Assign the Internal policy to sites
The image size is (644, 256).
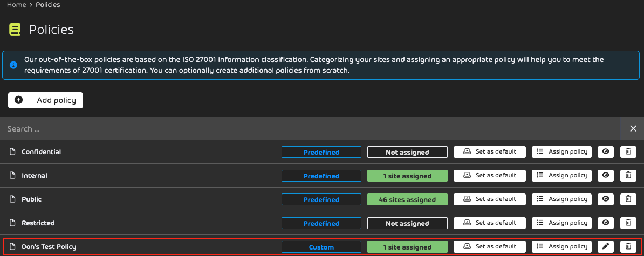pyautogui.click(x=562, y=176)
